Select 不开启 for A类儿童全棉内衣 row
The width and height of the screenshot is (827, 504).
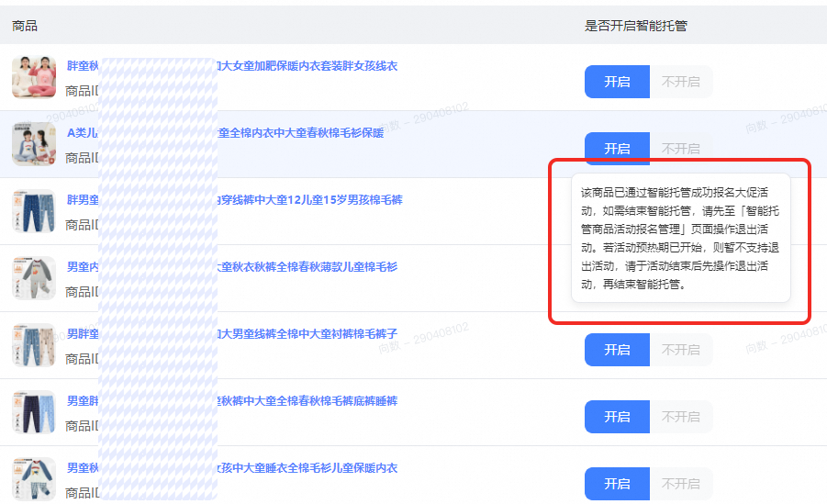(x=681, y=149)
